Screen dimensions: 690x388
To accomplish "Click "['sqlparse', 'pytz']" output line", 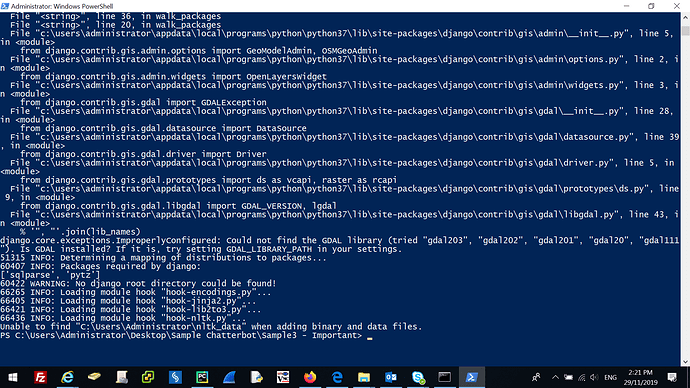I will coord(50,275).
